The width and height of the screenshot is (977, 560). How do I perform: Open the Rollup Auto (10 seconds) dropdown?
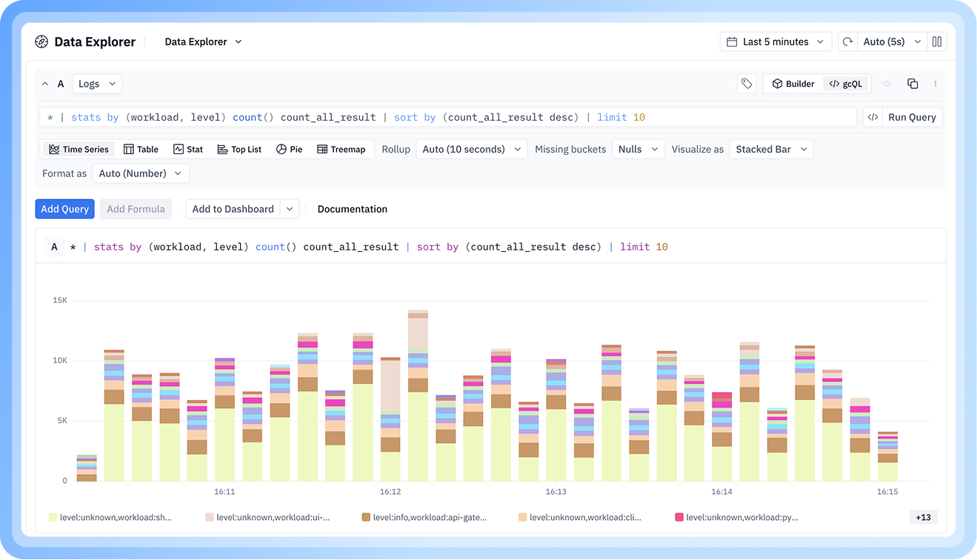point(472,149)
